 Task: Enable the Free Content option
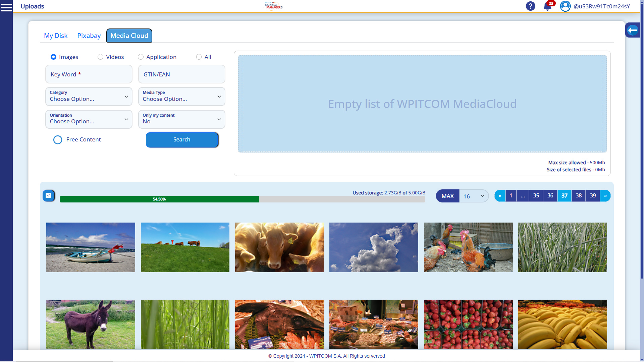[x=57, y=140]
